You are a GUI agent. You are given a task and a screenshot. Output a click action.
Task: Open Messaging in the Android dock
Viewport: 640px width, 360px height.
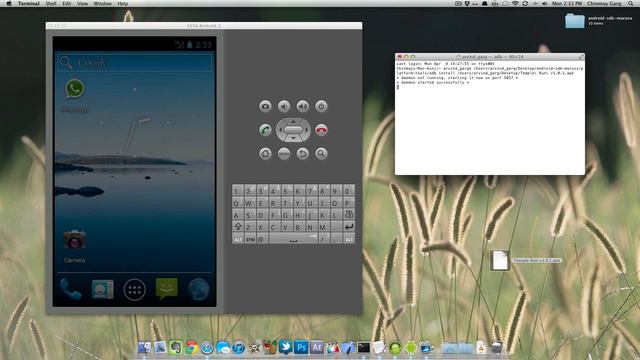[x=167, y=289]
